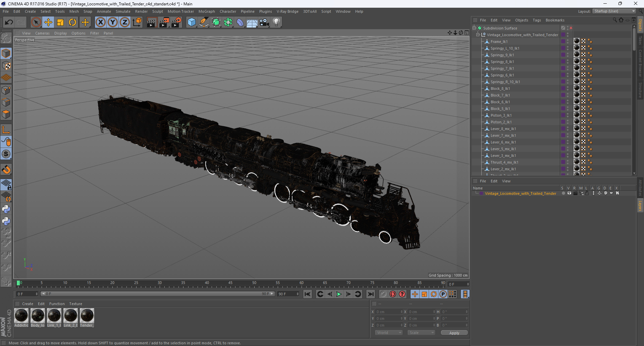
Task: Open Edit Render Settings icon
Action: tap(176, 22)
